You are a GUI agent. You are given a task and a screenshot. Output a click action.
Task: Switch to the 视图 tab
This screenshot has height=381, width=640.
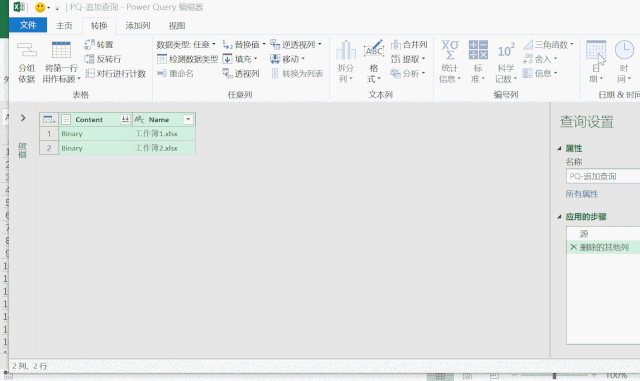(177, 25)
